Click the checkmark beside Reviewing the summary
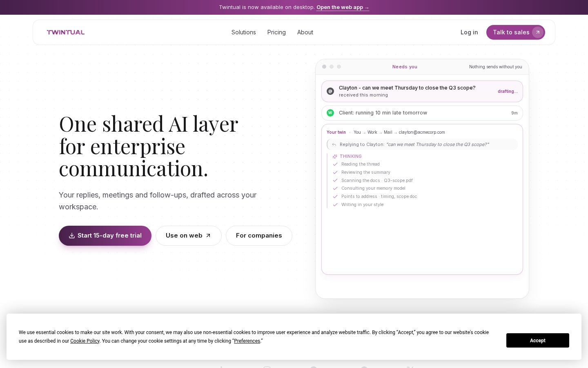Viewport: 588px width, 368px height. (335, 173)
